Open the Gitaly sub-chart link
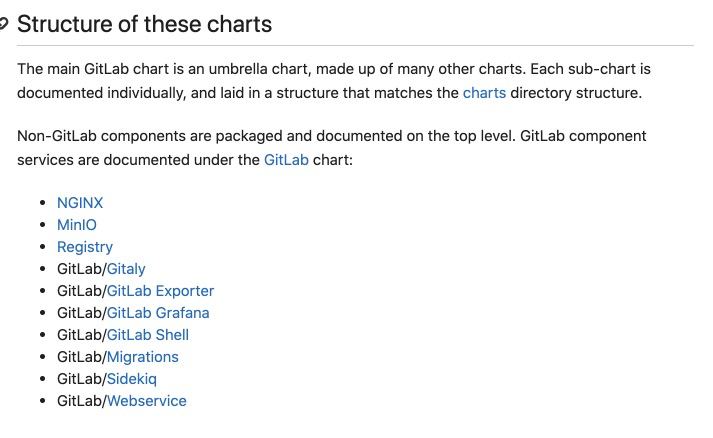713x438 pixels. 126,269
